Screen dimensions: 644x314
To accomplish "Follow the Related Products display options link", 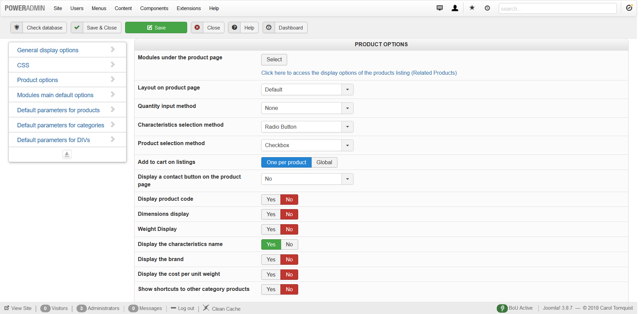I will [x=359, y=73].
